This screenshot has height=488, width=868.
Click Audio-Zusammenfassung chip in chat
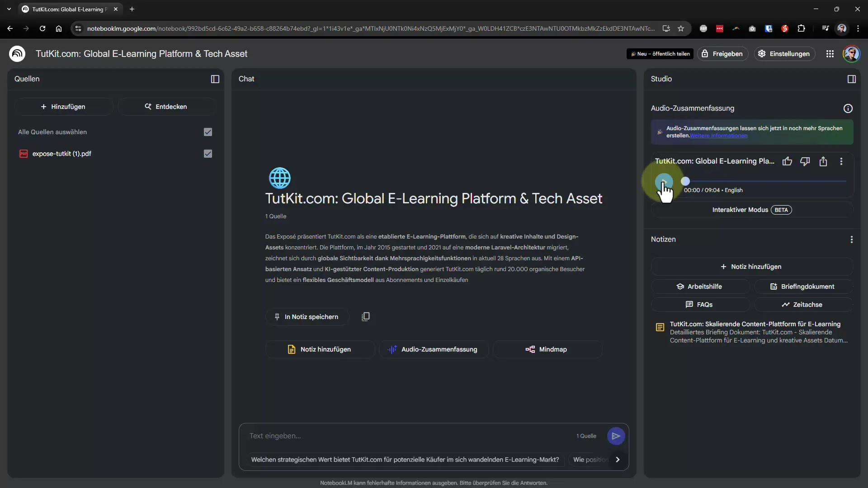pyautogui.click(x=434, y=349)
